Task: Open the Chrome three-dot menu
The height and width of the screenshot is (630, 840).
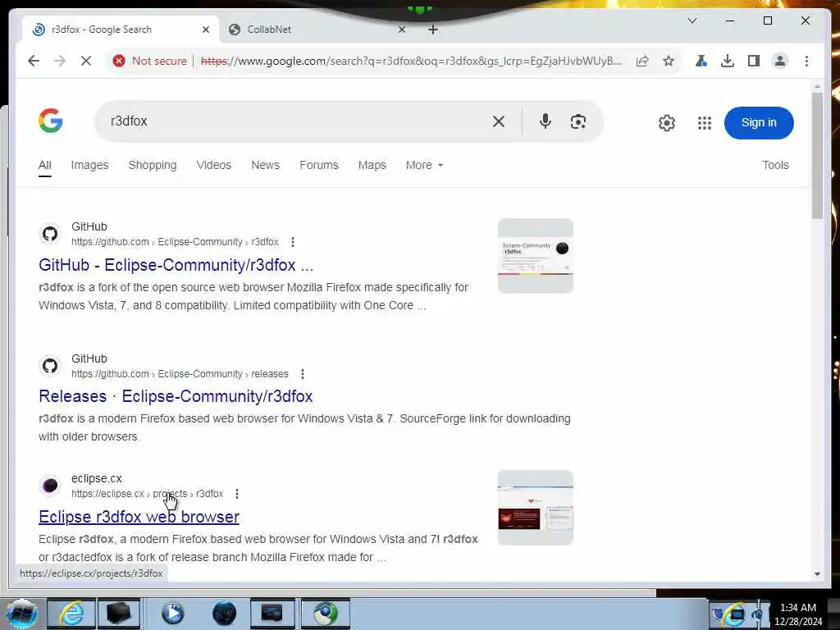Action: pos(807,61)
